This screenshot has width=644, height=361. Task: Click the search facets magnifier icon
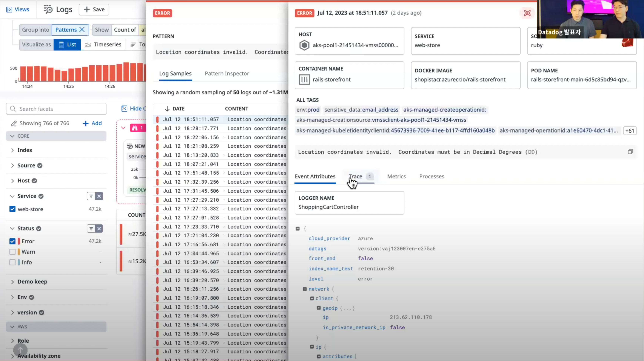[13, 109]
